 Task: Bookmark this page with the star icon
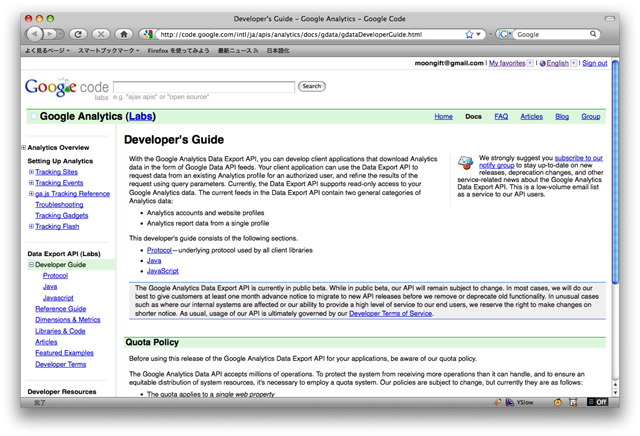[x=469, y=34]
